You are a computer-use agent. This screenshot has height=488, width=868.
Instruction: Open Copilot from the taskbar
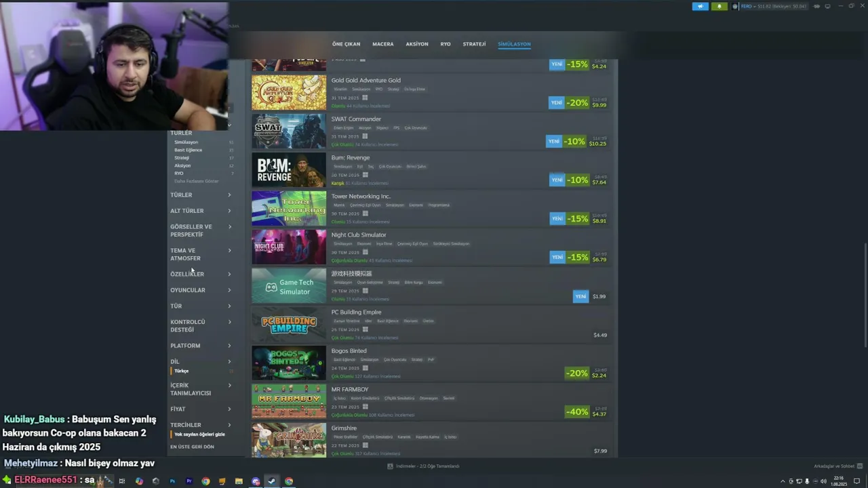(139, 481)
